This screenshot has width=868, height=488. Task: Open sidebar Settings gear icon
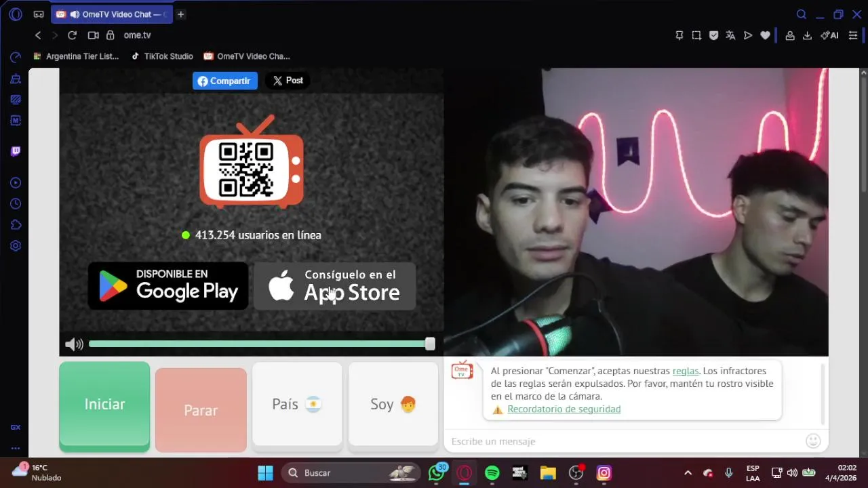[16, 246]
